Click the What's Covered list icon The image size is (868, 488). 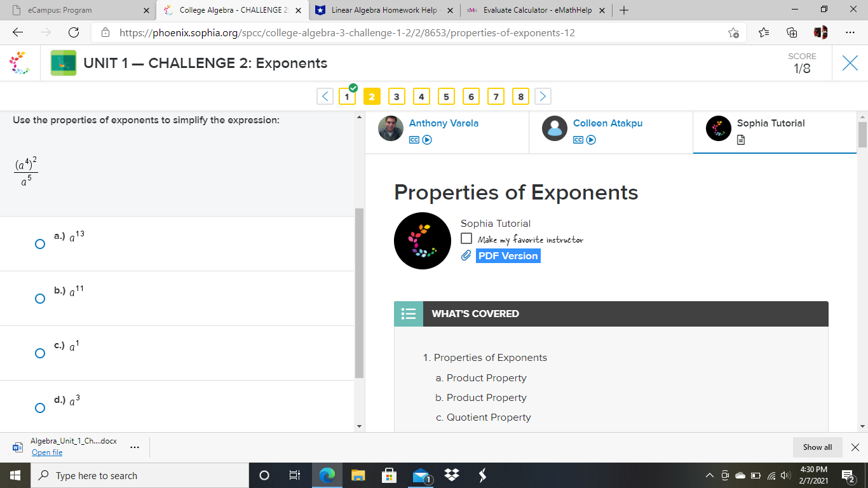[x=409, y=313]
